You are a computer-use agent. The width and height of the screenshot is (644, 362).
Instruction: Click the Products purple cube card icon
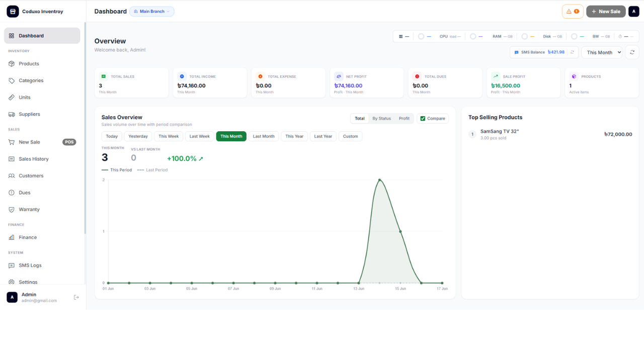click(x=574, y=76)
